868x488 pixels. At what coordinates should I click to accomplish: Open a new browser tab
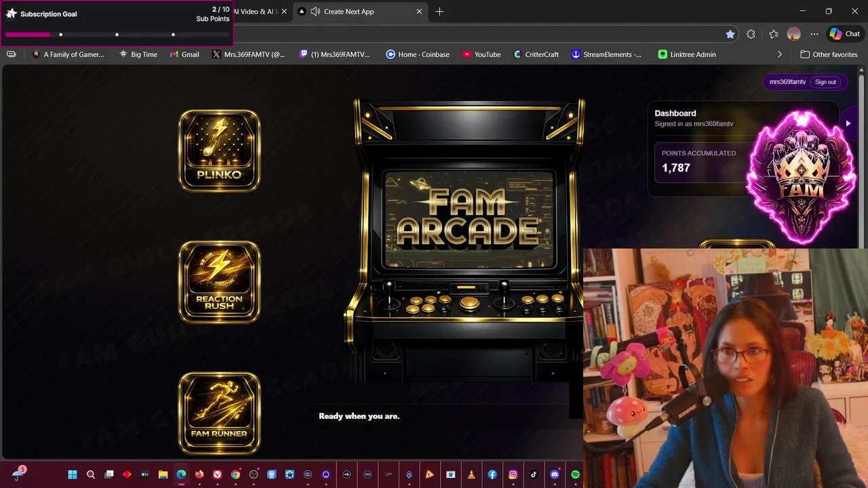point(439,12)
